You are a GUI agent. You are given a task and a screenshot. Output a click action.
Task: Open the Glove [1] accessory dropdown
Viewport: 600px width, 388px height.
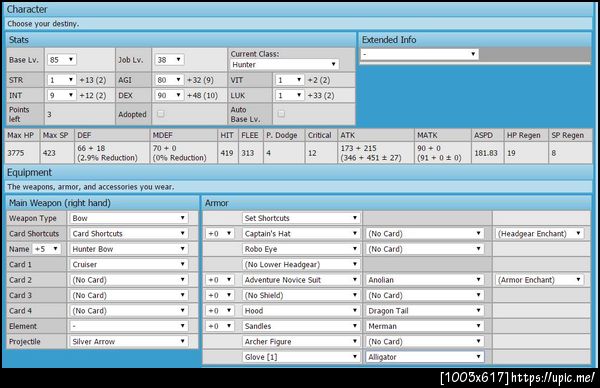click(x=301, y=357)
